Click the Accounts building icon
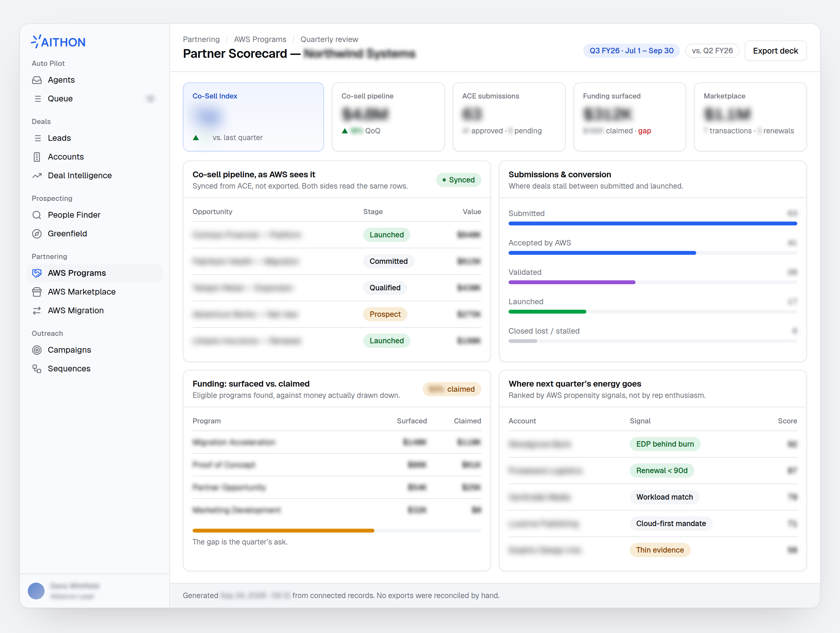This screenshot has height=633, width=840. [x=37, y=157]
